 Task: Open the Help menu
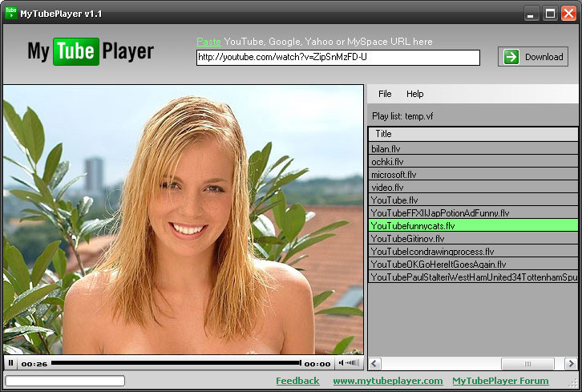[x=414, y=94]
